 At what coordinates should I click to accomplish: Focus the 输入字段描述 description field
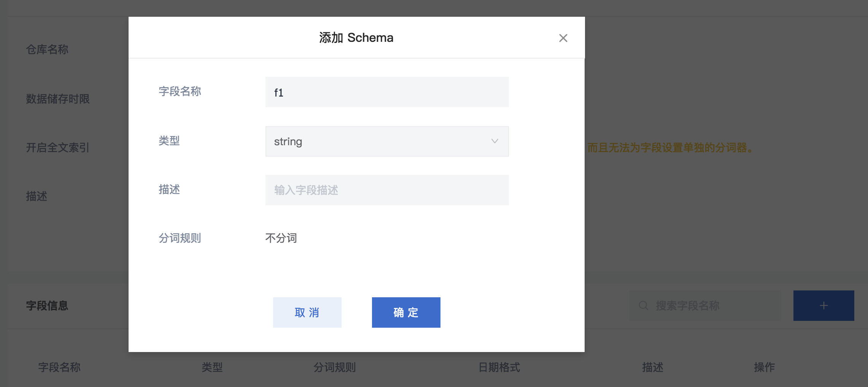click(x=387, y=190)
